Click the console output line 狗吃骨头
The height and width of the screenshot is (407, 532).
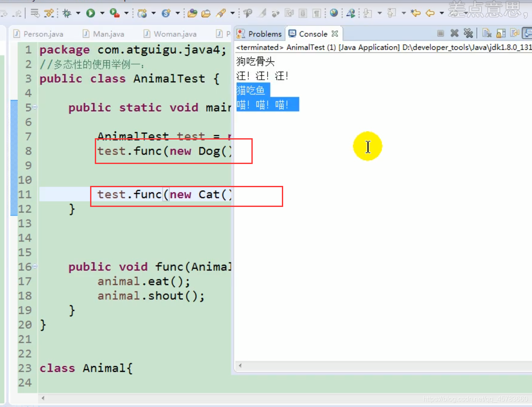point(256,62)
